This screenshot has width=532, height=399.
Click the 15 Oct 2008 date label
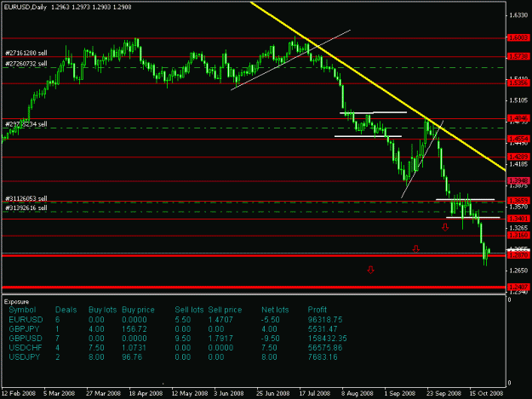coord(486,393)
